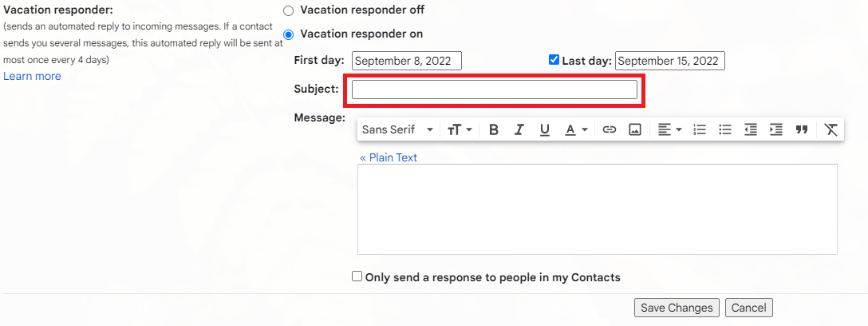Screen dimensions: 868x326
Task: Remove formatting from message text
Action: click(x=831, y=129)
